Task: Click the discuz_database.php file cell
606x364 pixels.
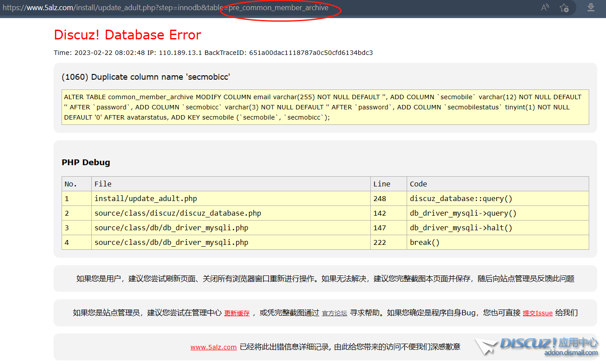Action: tap(178, 213)
